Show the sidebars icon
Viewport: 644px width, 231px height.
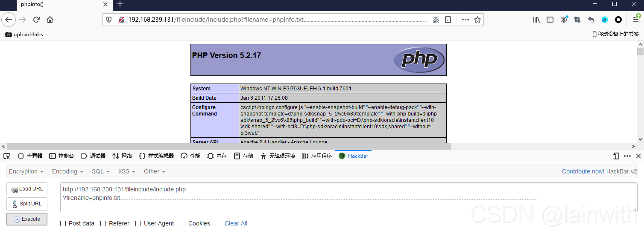[550, 20]
